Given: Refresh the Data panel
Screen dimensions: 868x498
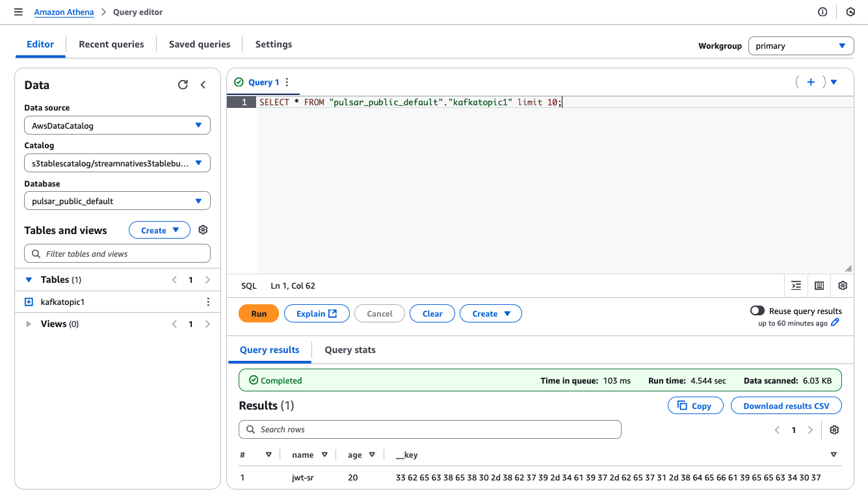Looking at the screenshot, I should [183, 85].
